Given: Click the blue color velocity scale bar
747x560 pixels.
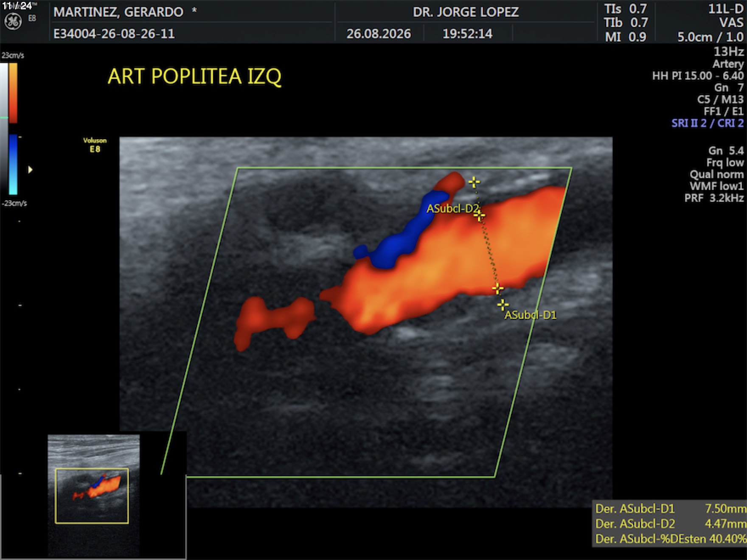Looking at the screenshot, I should [13, 165].
